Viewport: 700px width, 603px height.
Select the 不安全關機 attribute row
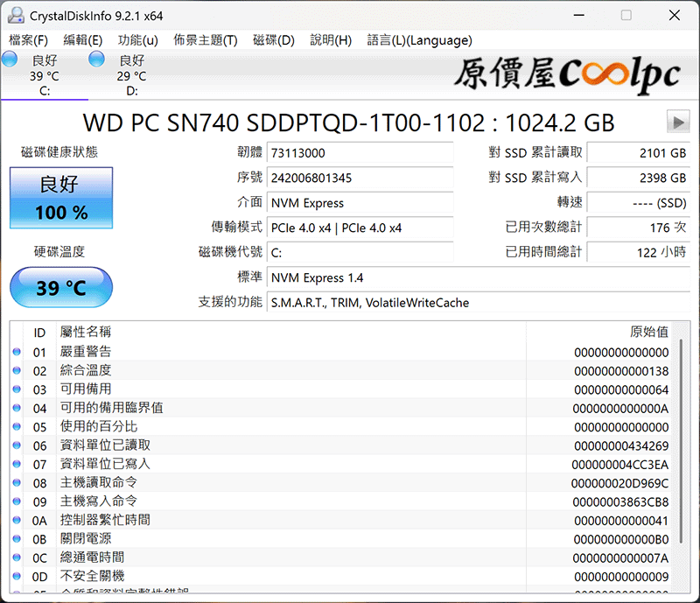coord(341,577)
